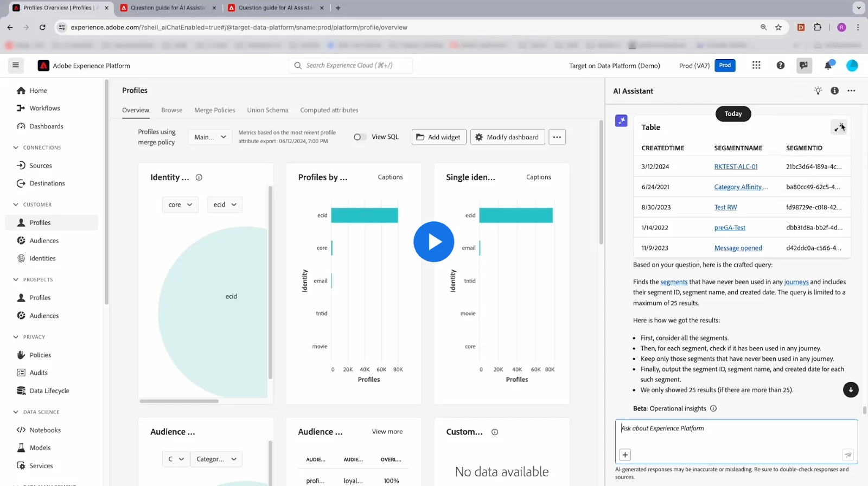
Task: Open the Category Affinity segment link
Action: pos(741,187)
